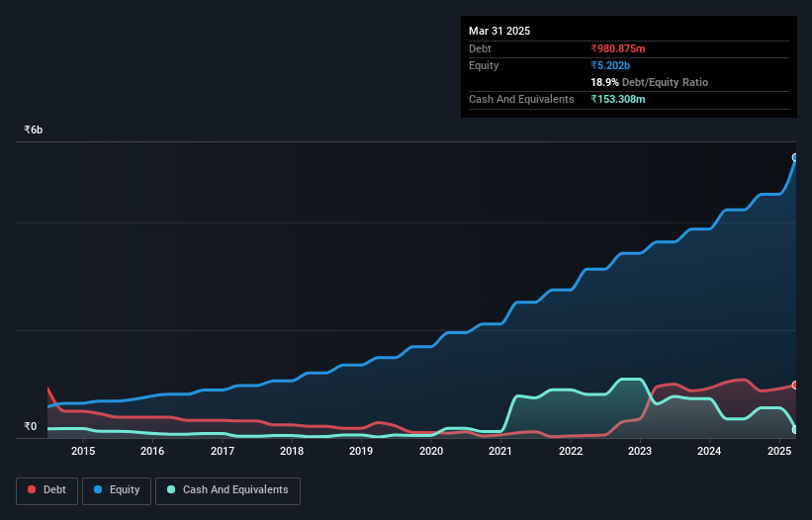The height and width of the screenshot is (520, 812).
Task: Click the 2021 x-axis label
Action: (500, 451)
